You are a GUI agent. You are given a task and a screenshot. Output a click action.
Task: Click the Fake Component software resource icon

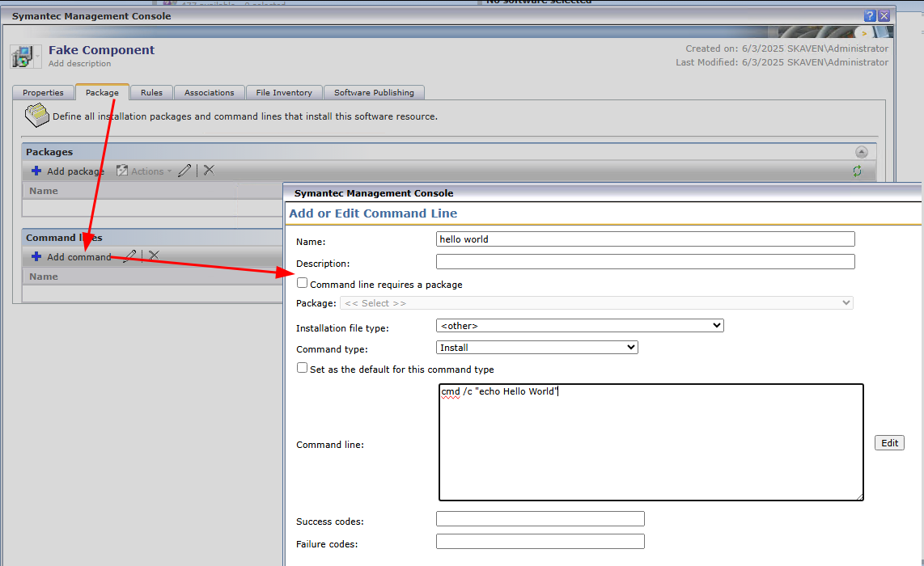point(21,57)
